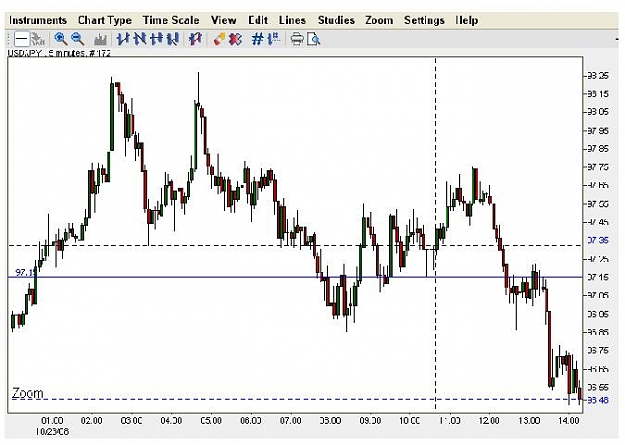This screenshot has width=625, height=445.
Task: Select the downward trend line tool
Action: point(140,39)
